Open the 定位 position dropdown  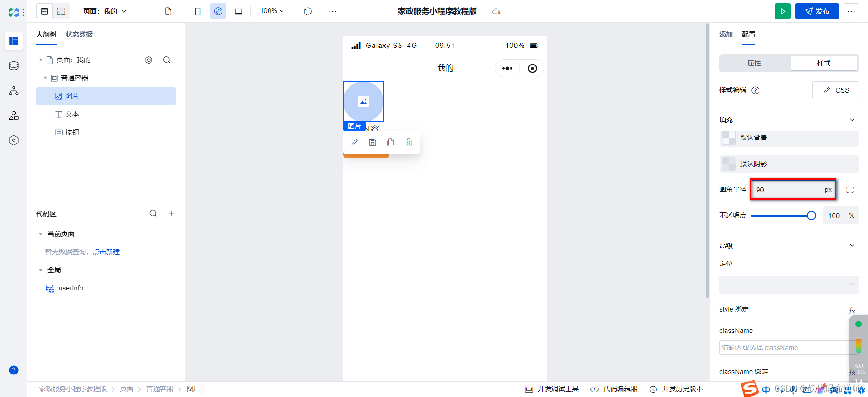789,285
